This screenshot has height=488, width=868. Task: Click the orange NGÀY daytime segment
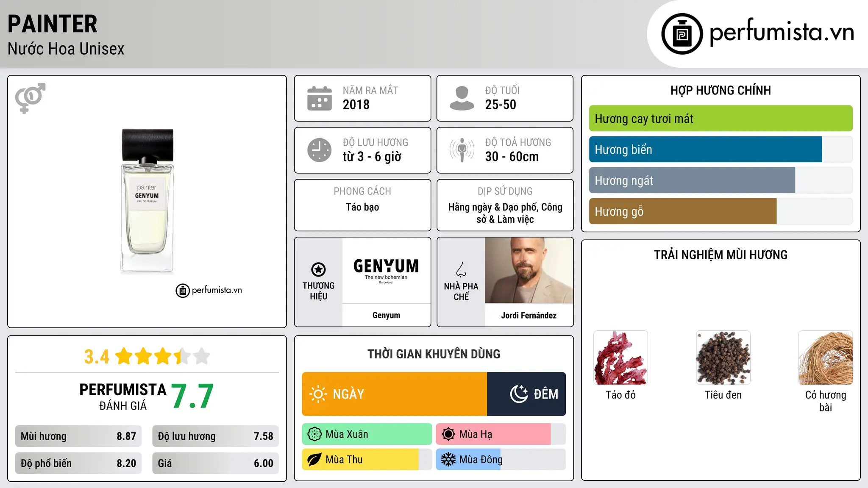pos(395,394)
